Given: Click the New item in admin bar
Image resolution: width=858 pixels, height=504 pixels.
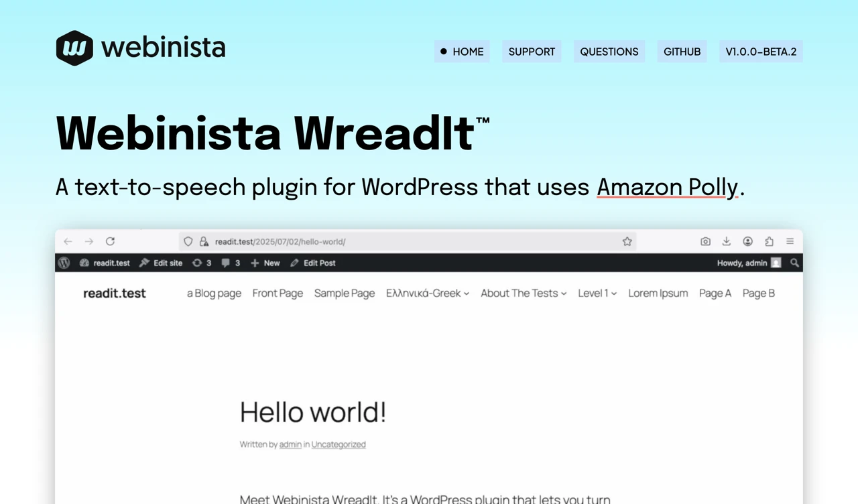Looking at the screenshot, I should (x=265, y=263).
